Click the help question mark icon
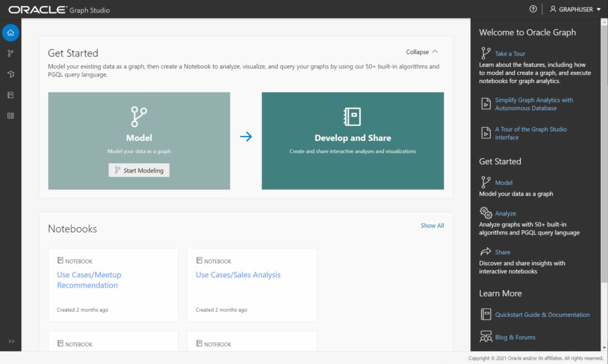 [533, 9]
